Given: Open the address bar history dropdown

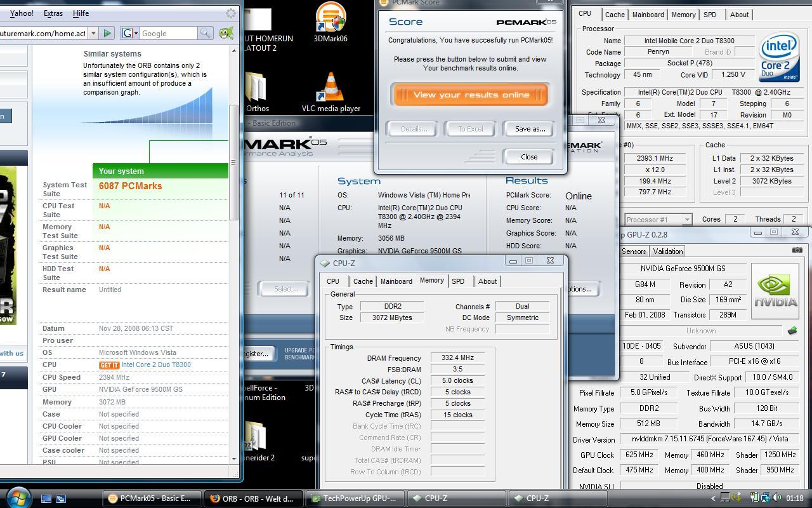Looking at the screenshot, I should coord(93,33).
